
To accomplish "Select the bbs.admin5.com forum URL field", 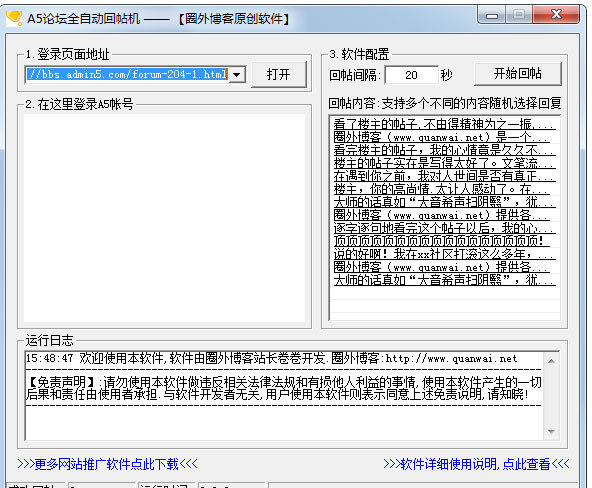I will point(128,74).
